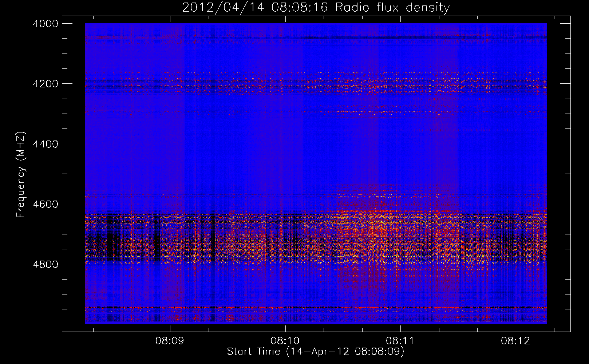This screenshot has height=364, width=589.
Task: Click the '4600' frequency axis label
Action: click(46, 204)
